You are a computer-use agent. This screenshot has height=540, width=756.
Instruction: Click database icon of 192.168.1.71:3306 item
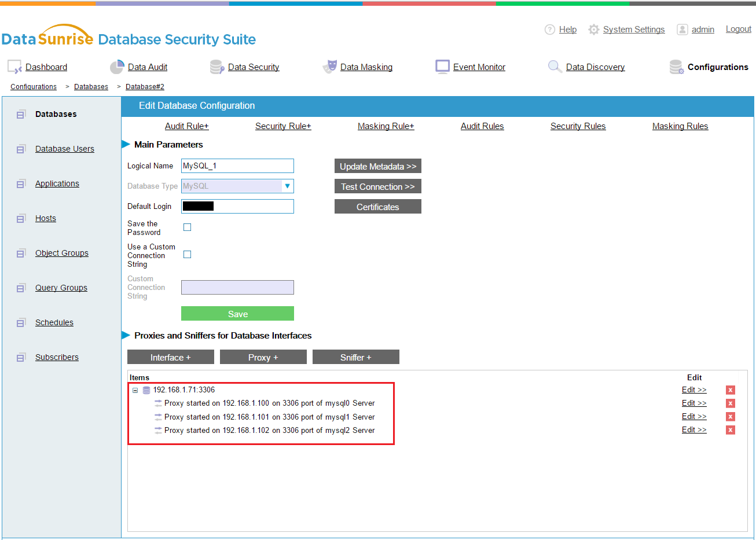click(146, 390)
